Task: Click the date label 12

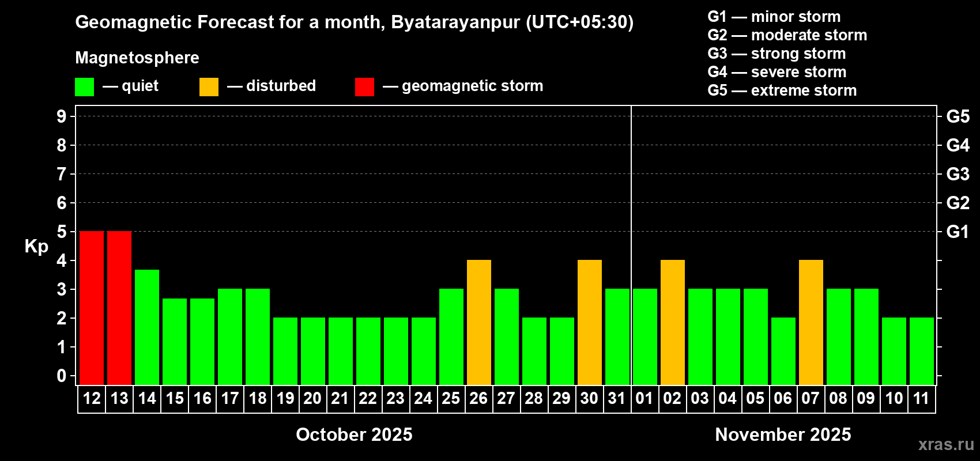Action: (92, 398)
